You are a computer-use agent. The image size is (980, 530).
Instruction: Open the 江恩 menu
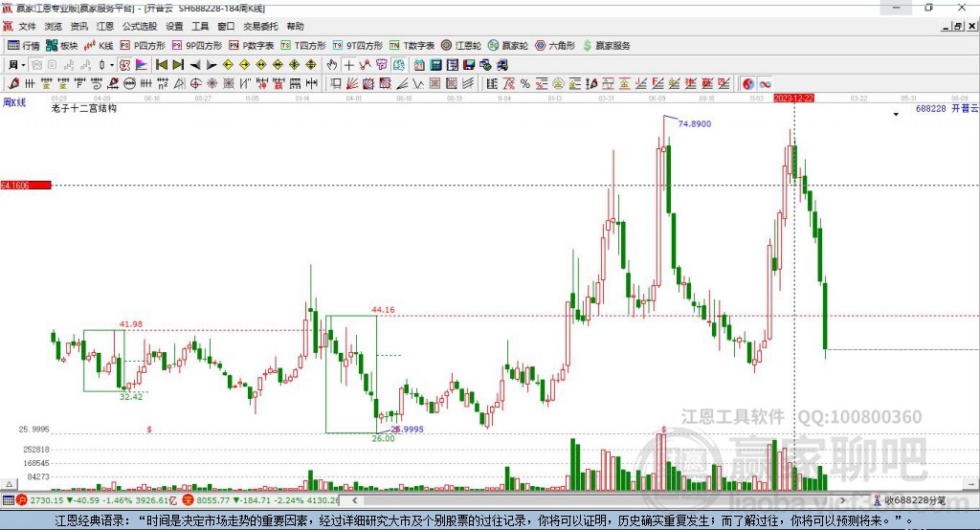click(105, 26)
